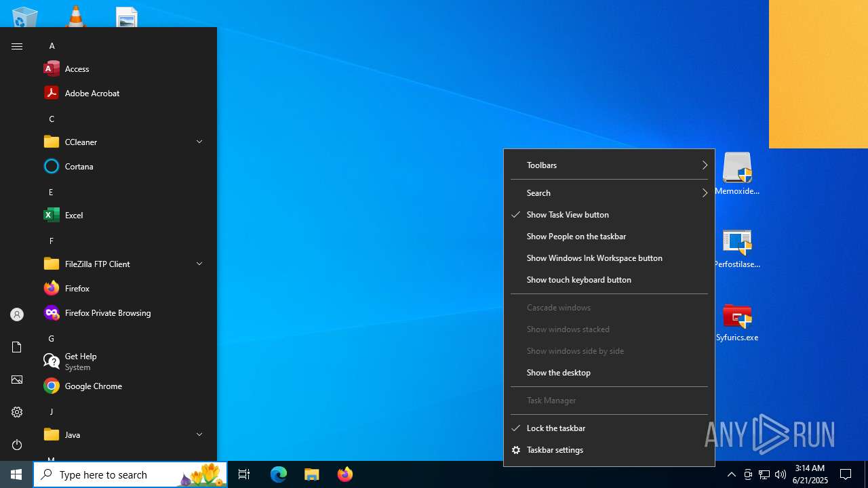The width and height of the screenshot is (868, 488).
Task: Open the user account icon in Start sidebar
Action: pos(17,314)
